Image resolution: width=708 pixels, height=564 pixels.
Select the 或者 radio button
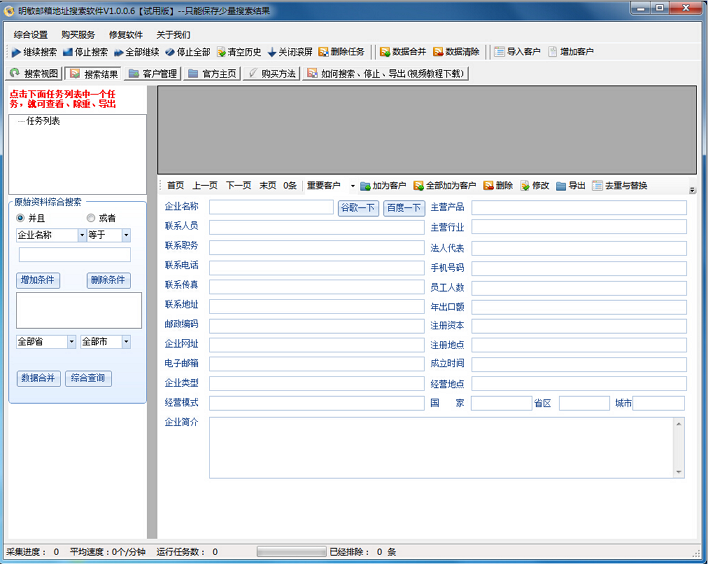point(91,218)
